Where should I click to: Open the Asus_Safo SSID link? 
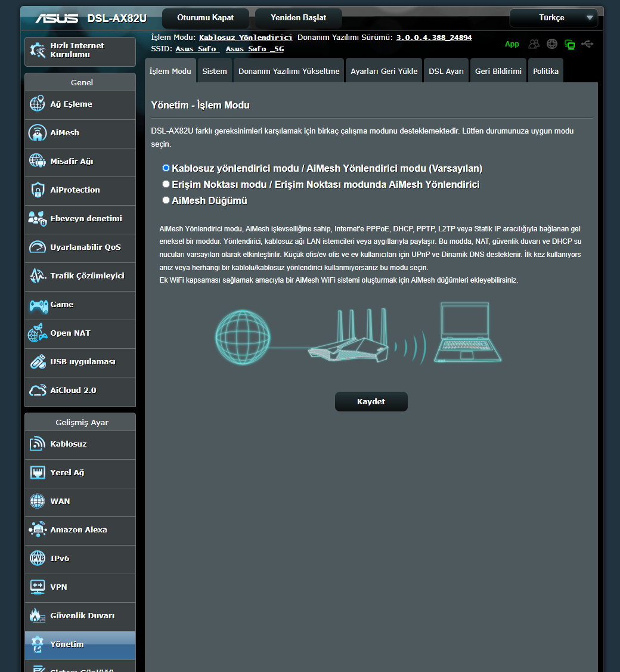pyautogui.click(x=197, y=49)
